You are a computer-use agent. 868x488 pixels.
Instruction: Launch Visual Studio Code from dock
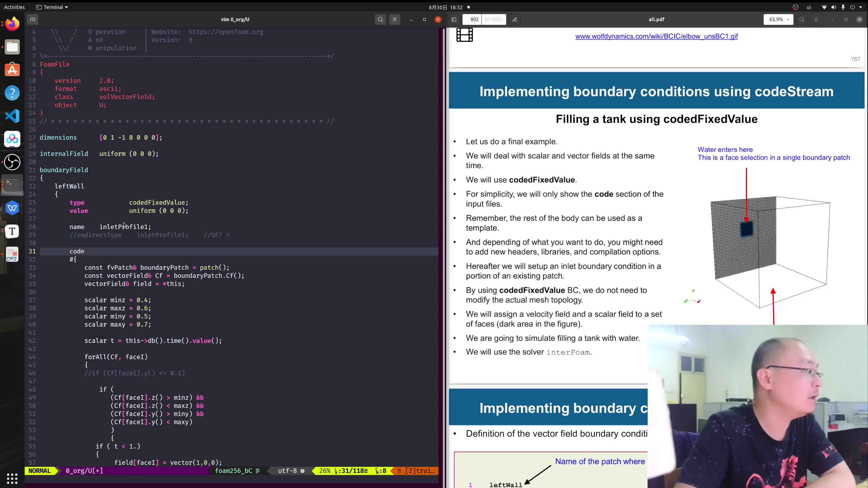click(12, 116)
